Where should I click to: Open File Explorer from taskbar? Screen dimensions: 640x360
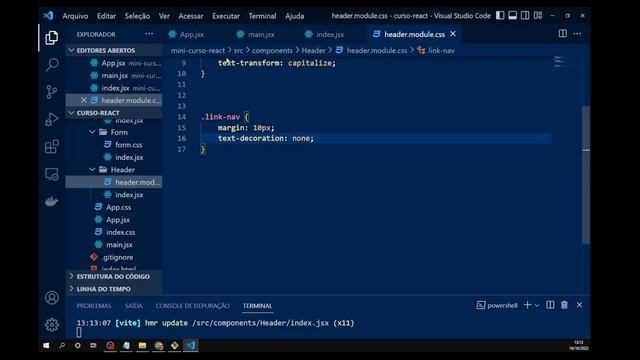tap(142, 345)
